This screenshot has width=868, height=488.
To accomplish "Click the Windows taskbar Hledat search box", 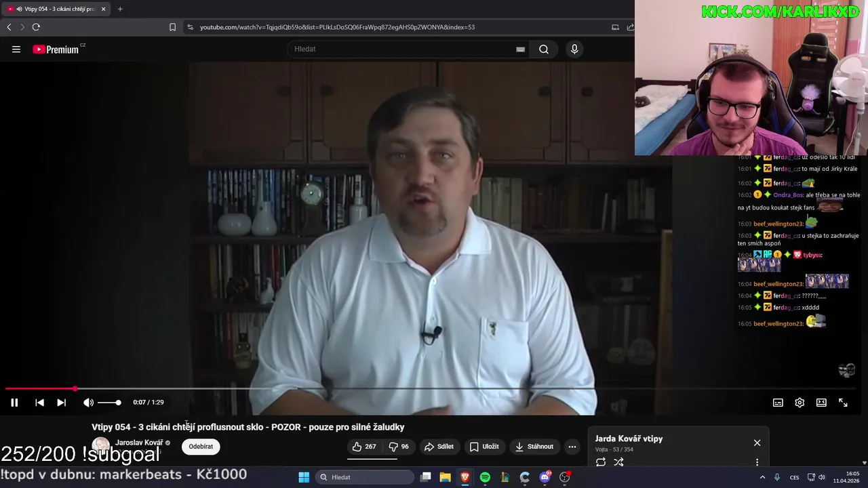I will [x=365, y=477].
